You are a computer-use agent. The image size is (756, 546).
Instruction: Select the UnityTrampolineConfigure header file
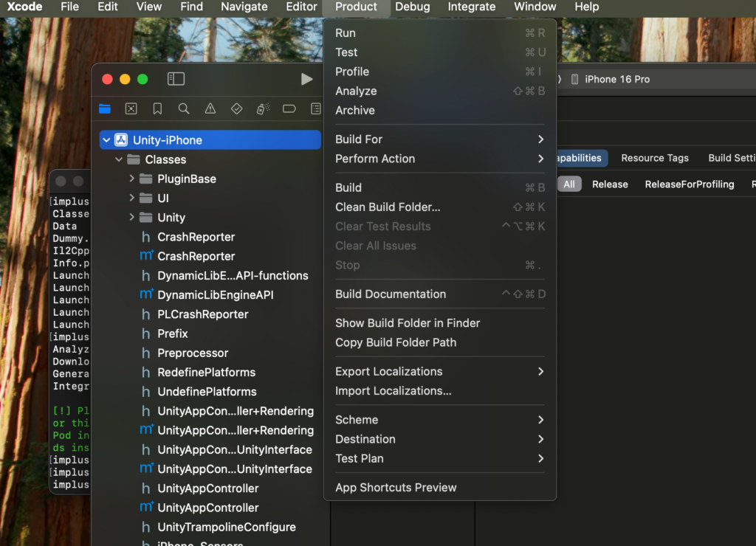pos(226,527)
